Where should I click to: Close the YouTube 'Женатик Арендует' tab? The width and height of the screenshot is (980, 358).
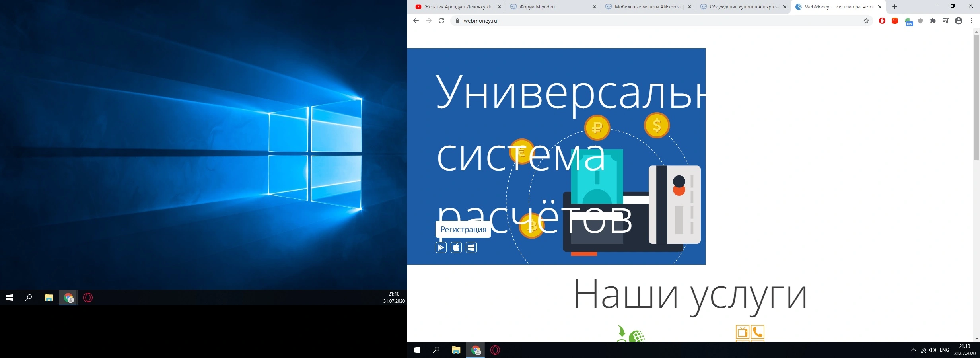point(500,7)
